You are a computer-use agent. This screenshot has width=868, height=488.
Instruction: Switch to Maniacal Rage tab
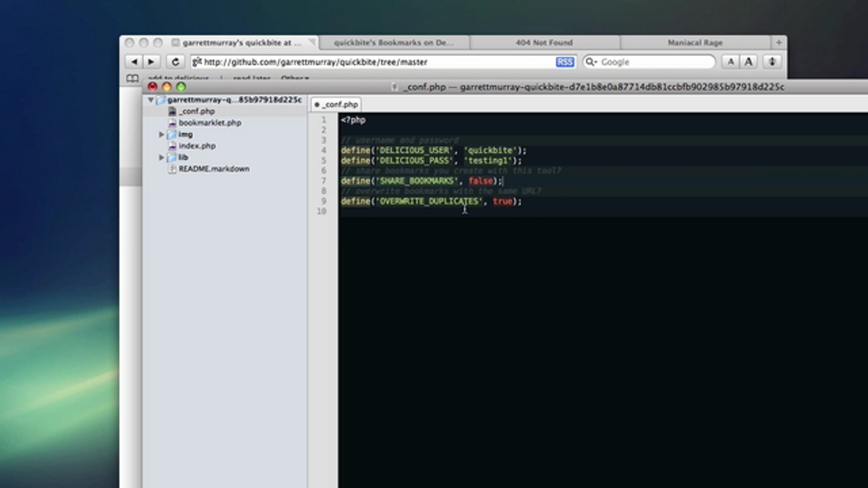(x=695, y=43)
